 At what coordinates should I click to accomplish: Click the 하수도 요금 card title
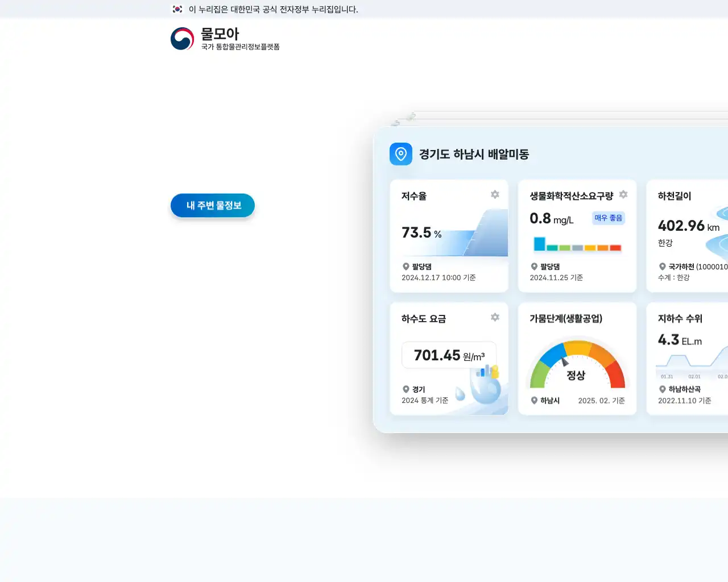(x=424, y=319)
